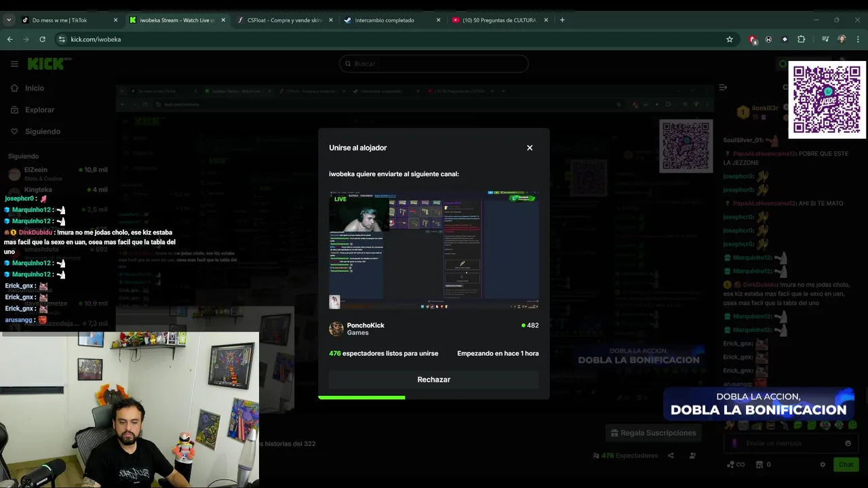Viewport: 868px width, 488px height.
Task: Select the 482 viewer count
Action: click(x=530, y=325)
